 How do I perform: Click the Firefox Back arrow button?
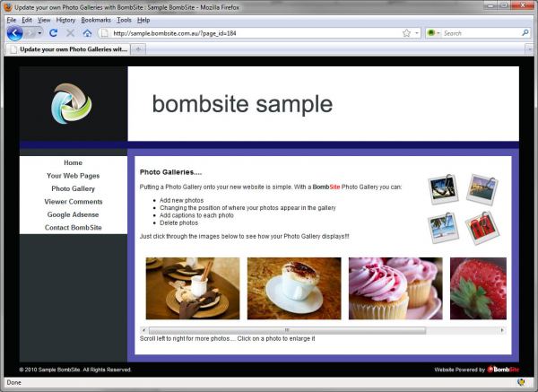pos(14,33)
